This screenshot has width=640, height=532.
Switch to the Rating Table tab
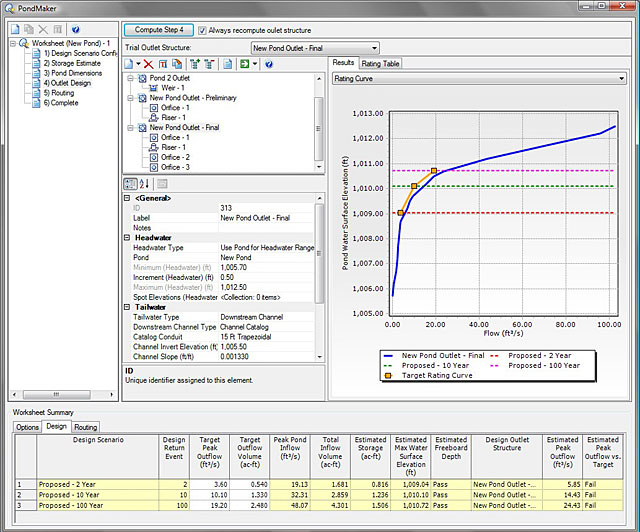tap(380, 64)
